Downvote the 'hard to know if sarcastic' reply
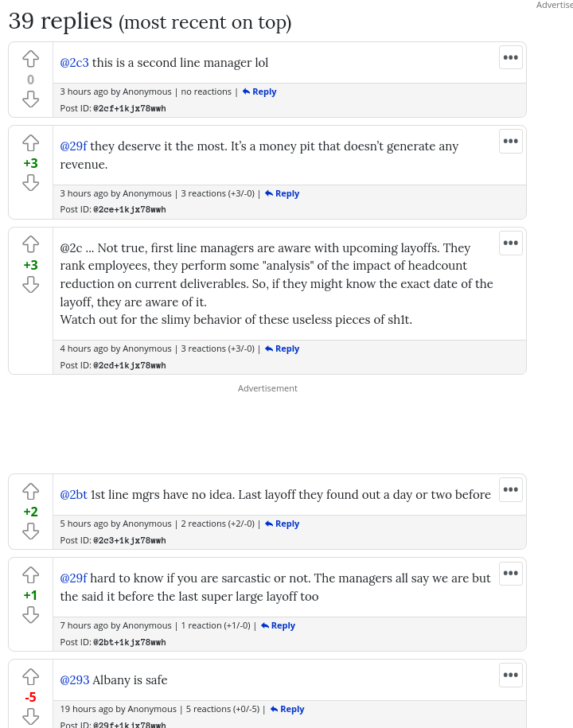Image resolution: width=573 pixels, height=728 pixels. pos(30,615)
